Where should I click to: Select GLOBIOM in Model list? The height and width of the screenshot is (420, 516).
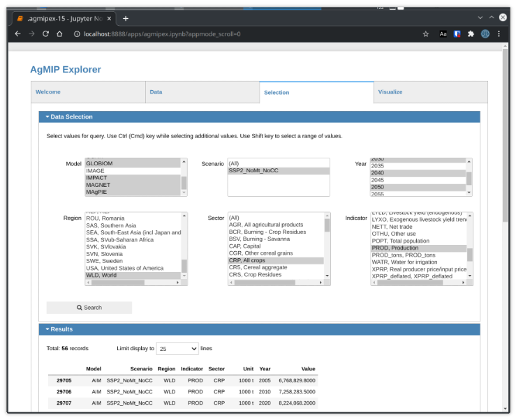[x=133, y=163]
